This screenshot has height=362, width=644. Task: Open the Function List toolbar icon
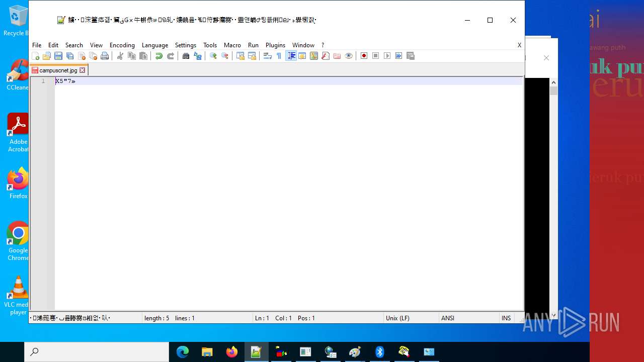coord(326,56)
